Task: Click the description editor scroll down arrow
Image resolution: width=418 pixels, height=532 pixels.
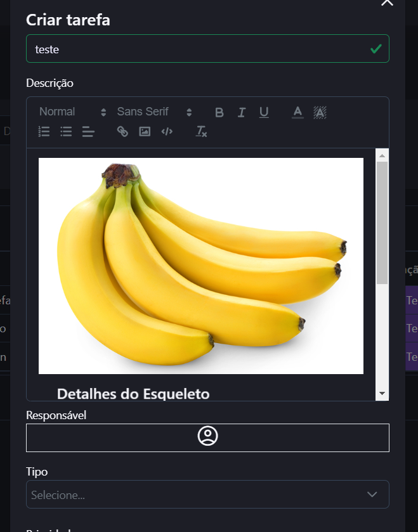Action: click(x=382, y=394)
